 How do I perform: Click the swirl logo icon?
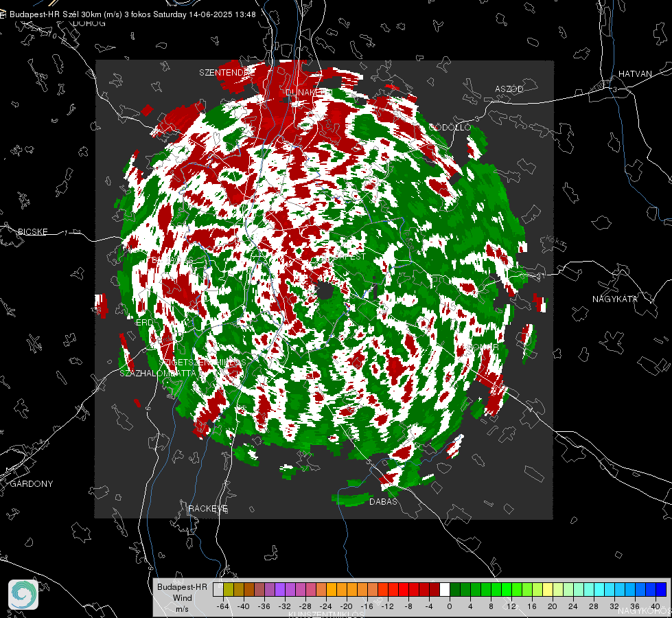[x=23, y=595]
